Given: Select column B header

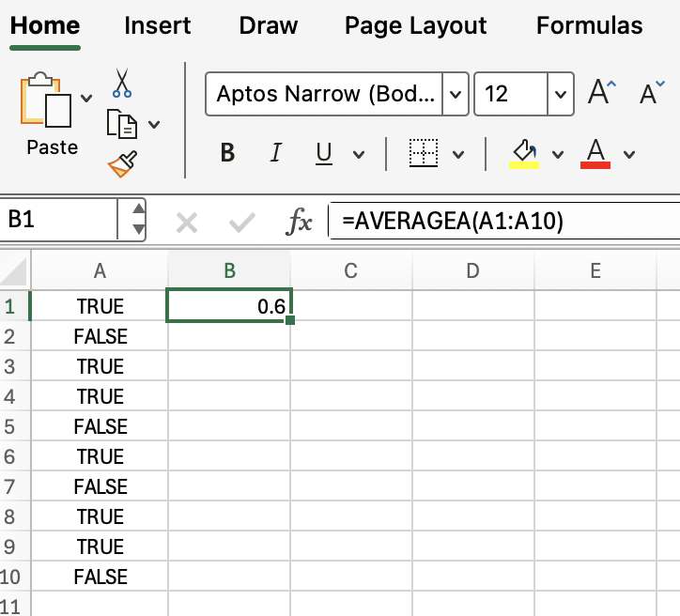Looking at the screenshot, I should [229, 270].
